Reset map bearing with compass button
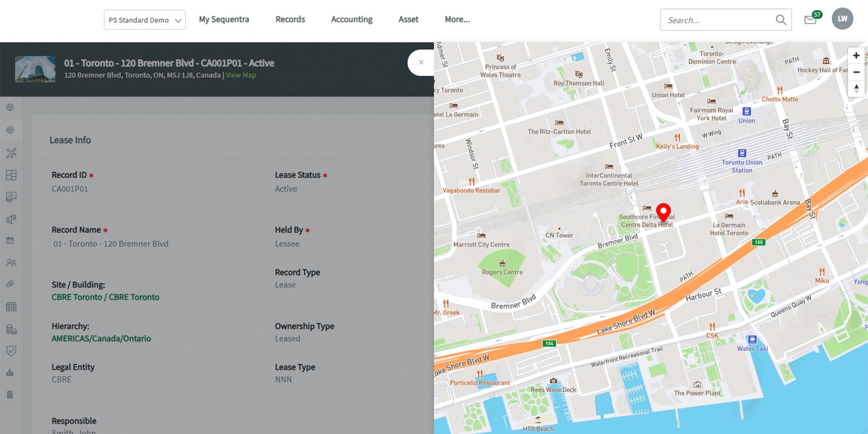Viewport: 868px width, 434px height. click(x=856, y=88)
